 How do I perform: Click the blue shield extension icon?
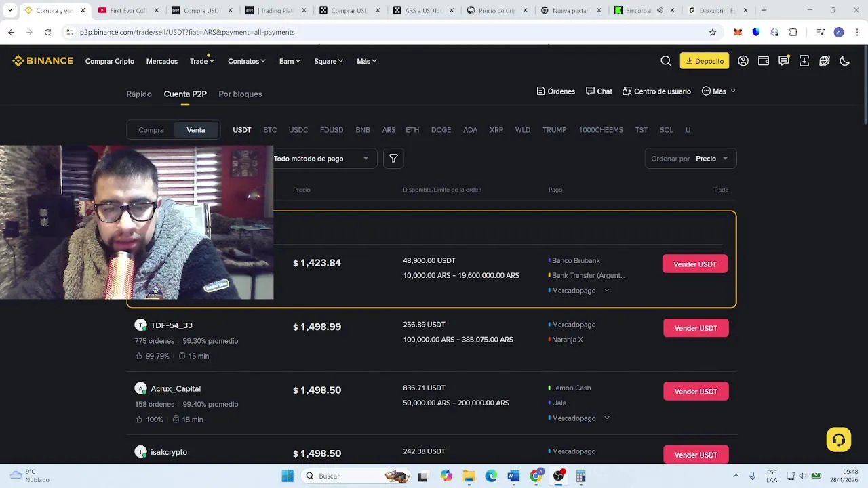(756, 32)
